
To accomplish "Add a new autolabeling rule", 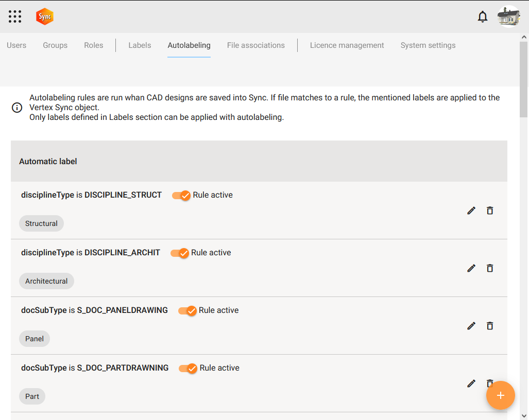I will tap(500, 395).
